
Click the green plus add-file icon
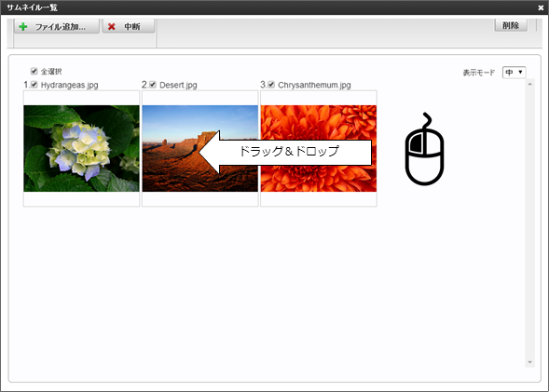click(x=23, y=27)
